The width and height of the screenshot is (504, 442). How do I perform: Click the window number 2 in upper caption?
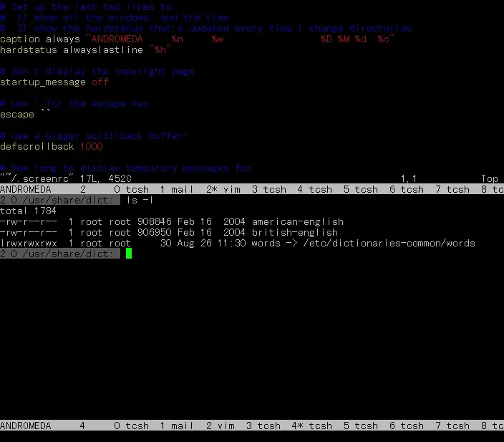pyautogui.click(x=83, y=189)
